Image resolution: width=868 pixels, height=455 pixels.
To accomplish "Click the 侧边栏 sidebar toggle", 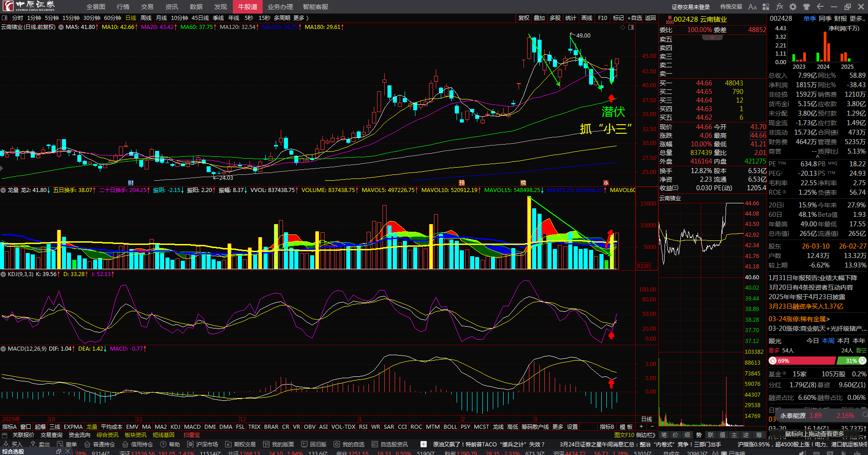I will [x=646, y=435].
